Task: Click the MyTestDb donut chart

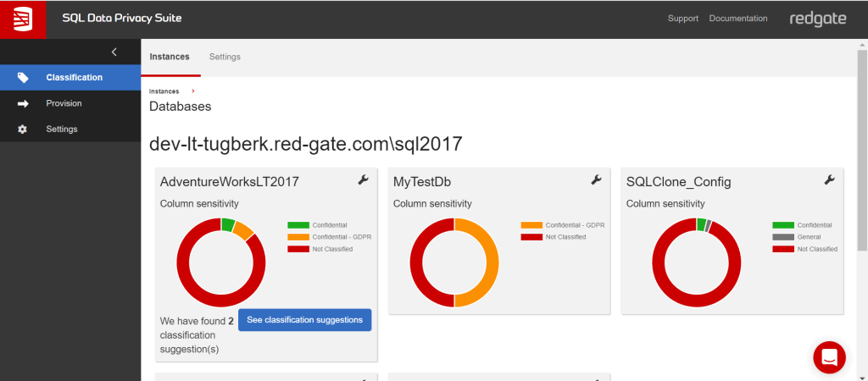Action: point(454,262)
